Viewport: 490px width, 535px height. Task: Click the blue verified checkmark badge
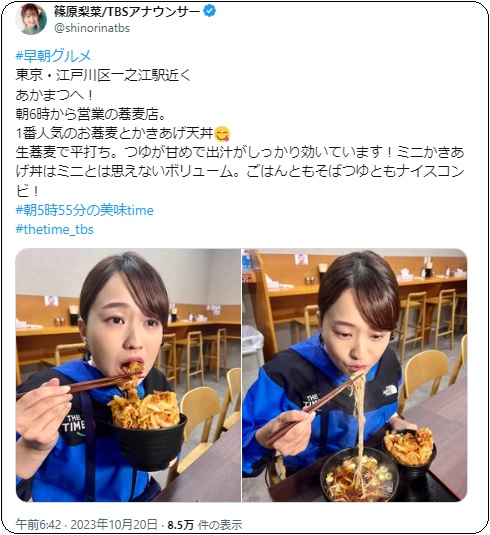click(x=209, y=11)
